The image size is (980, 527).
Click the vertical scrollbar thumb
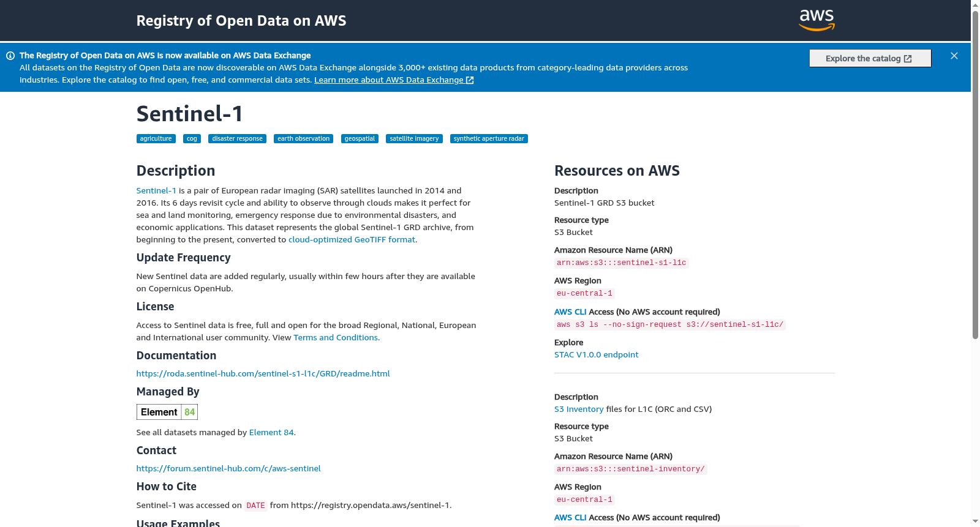pyautogui.click(x=975, y=174)
